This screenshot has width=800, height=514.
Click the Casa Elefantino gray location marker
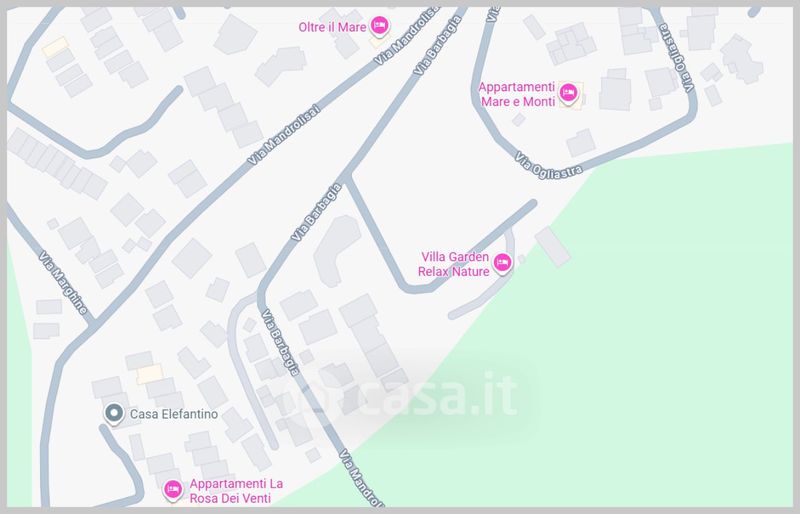coord(114,414)
